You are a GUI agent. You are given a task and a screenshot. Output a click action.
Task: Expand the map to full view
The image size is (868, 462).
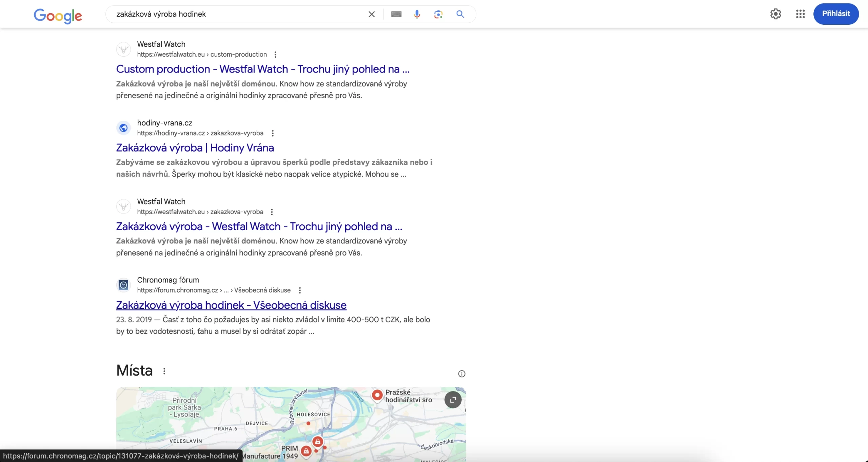(453, 400)
